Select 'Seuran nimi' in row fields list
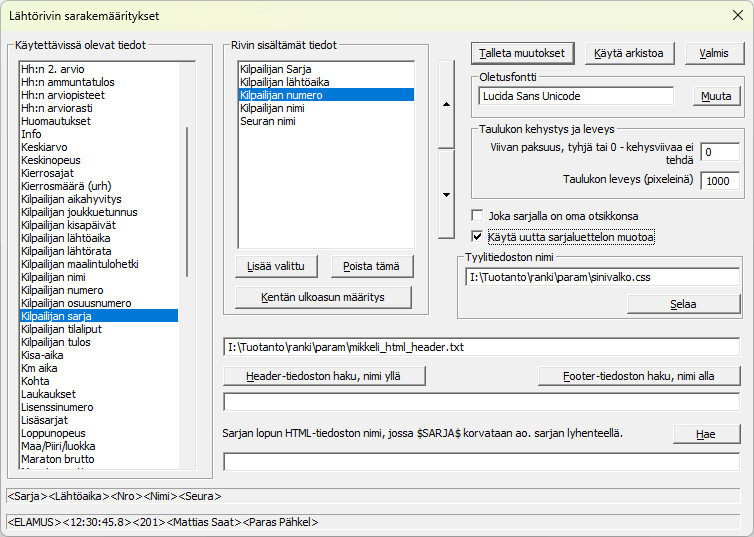 [x=268, y=121]
